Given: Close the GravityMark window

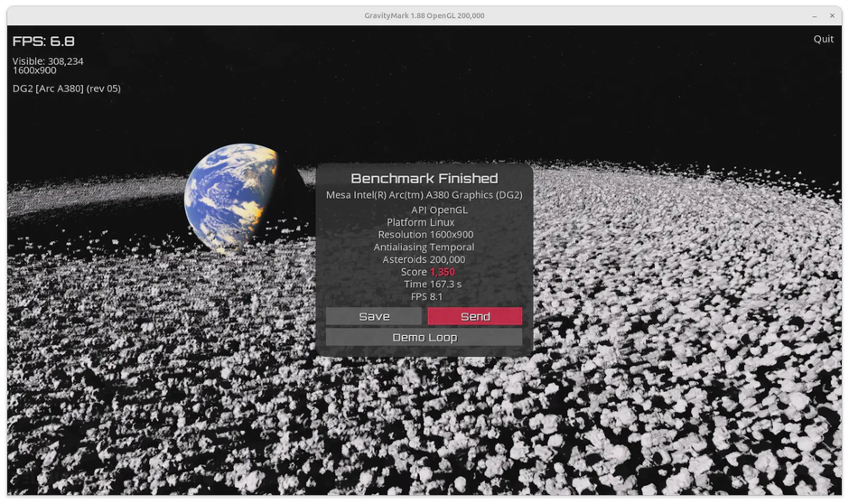Looking at the screenshot, I should [x=832, y=15].
